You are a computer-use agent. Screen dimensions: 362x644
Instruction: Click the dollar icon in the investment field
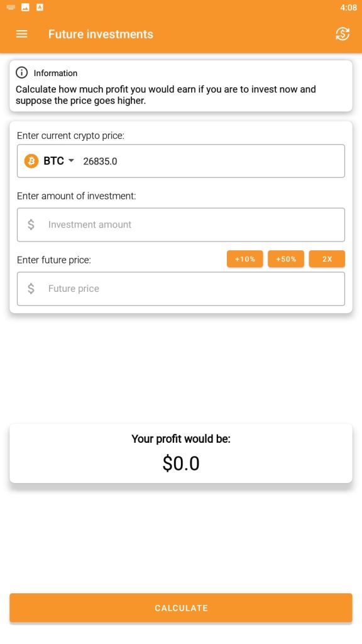30,225
